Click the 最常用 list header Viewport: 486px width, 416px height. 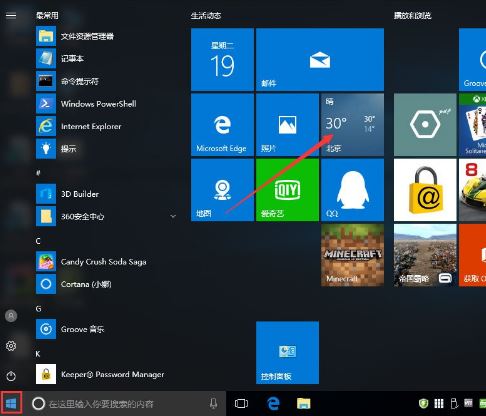point(47,15)
